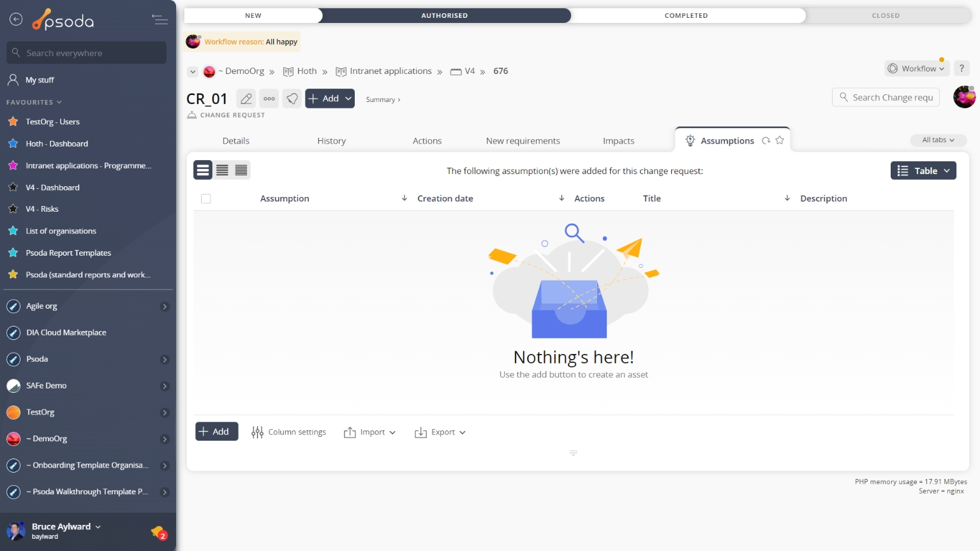Image resolution: width=980 pixels, height=551 pixels.
Task: Switch to comfortable row density view
Action: [203, 170]
